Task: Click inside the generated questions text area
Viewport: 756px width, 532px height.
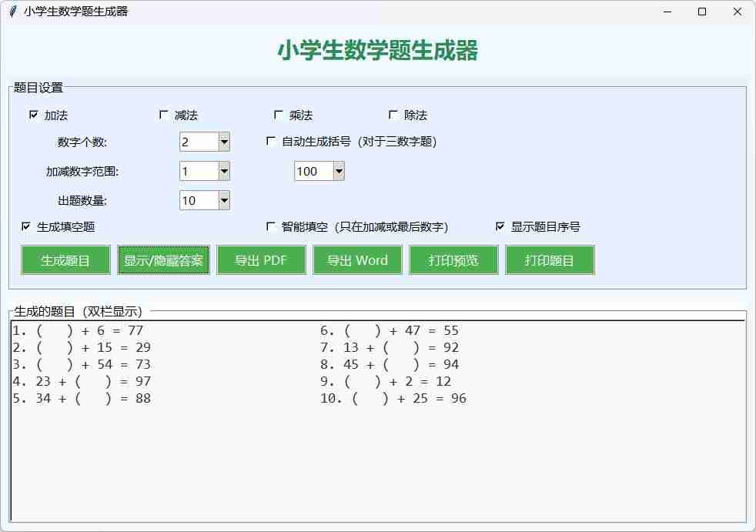Action: [x=377, y=462]
